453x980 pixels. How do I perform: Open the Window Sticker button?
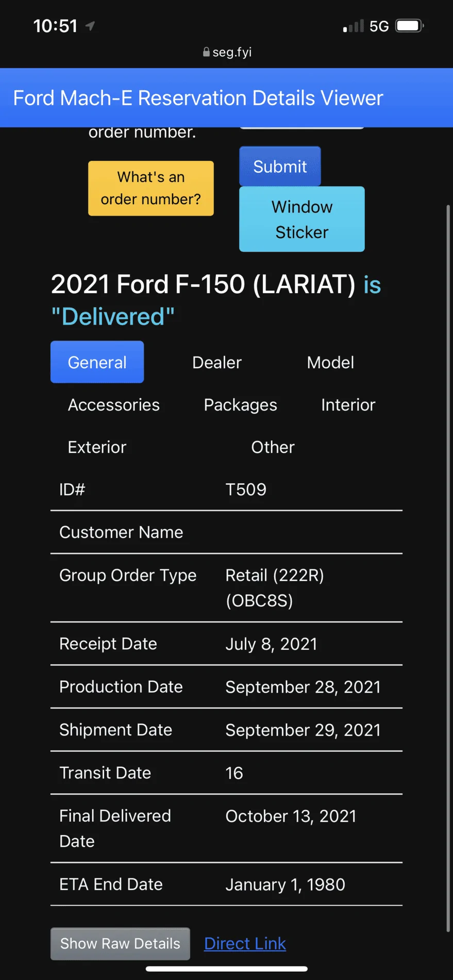pyautogui.click(x=301, y=219)
